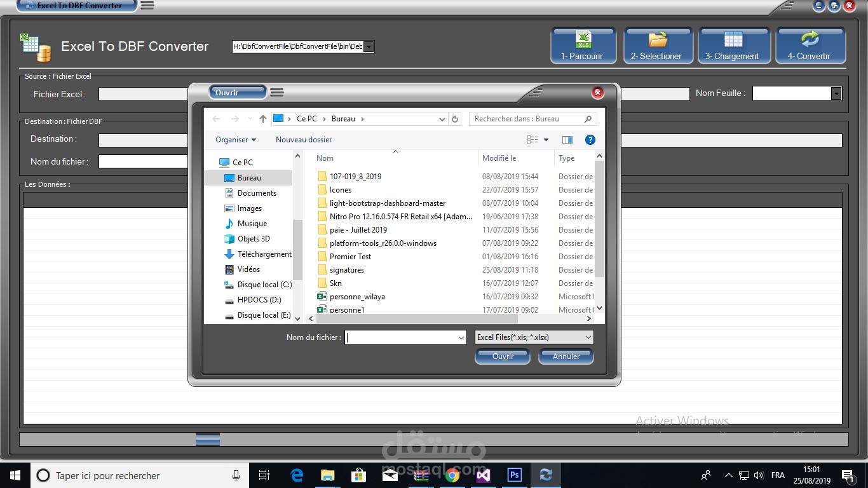Viewport: 868px width, 488px height.
Task: Select HPDOCS (D:) drive
Action: (252, 300)
